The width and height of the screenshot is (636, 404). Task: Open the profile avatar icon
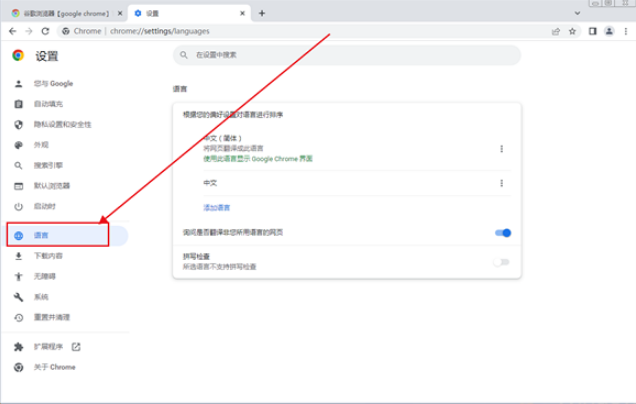[609, 31]
